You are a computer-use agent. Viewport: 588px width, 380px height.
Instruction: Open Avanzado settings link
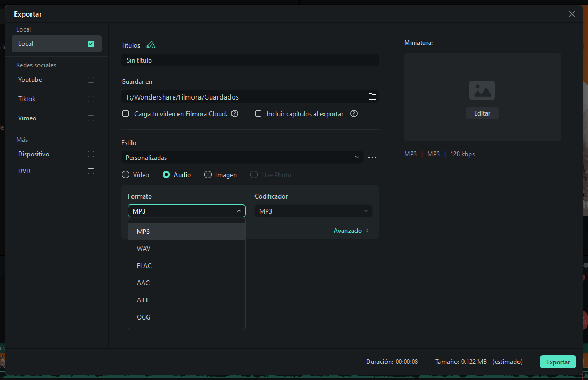[351, 231]
